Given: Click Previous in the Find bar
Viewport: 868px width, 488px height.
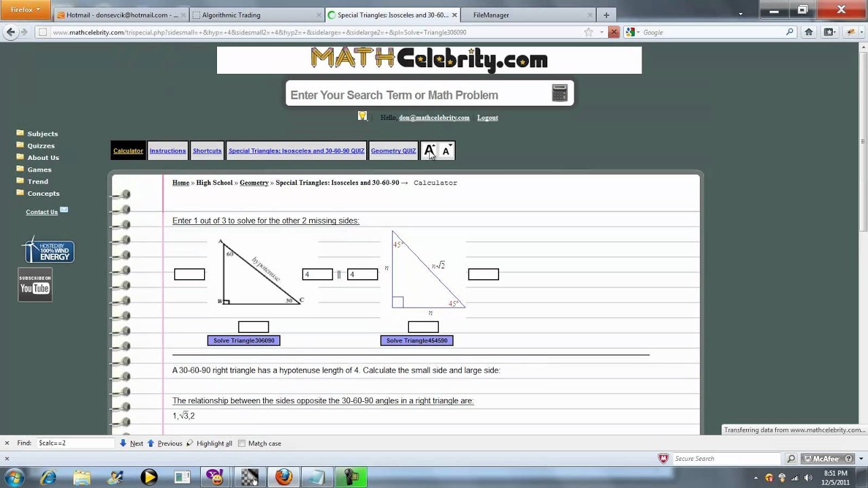Looking at the screenshot, I should click(x=165, y=443).
